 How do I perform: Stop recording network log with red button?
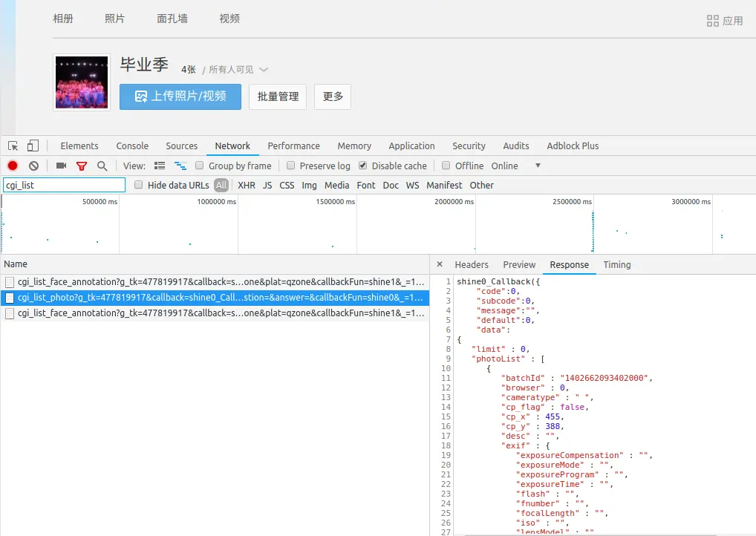click(13, 166)
